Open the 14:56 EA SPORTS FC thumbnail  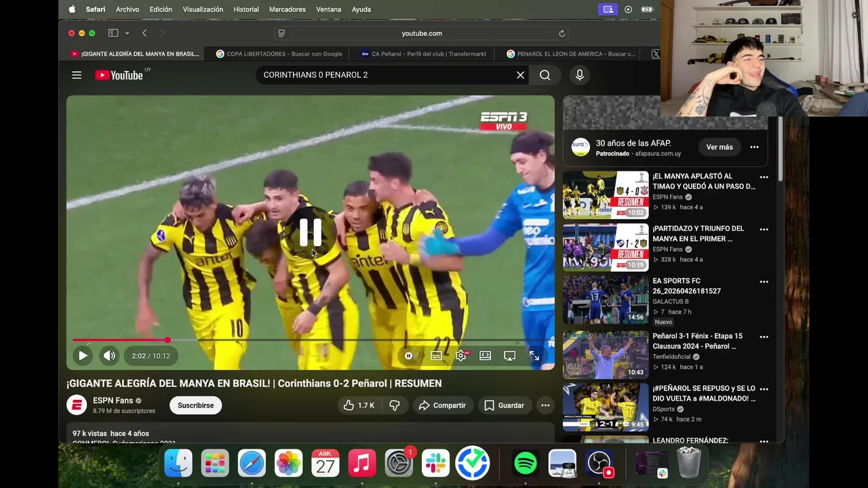click(606, 300)
